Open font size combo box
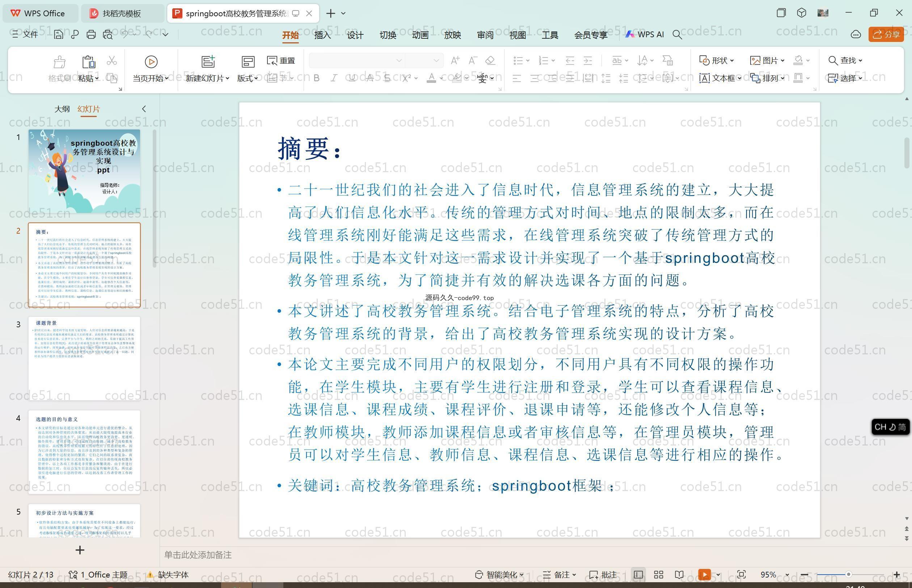This screenshot has width=912, height=588. click(424, 60)
